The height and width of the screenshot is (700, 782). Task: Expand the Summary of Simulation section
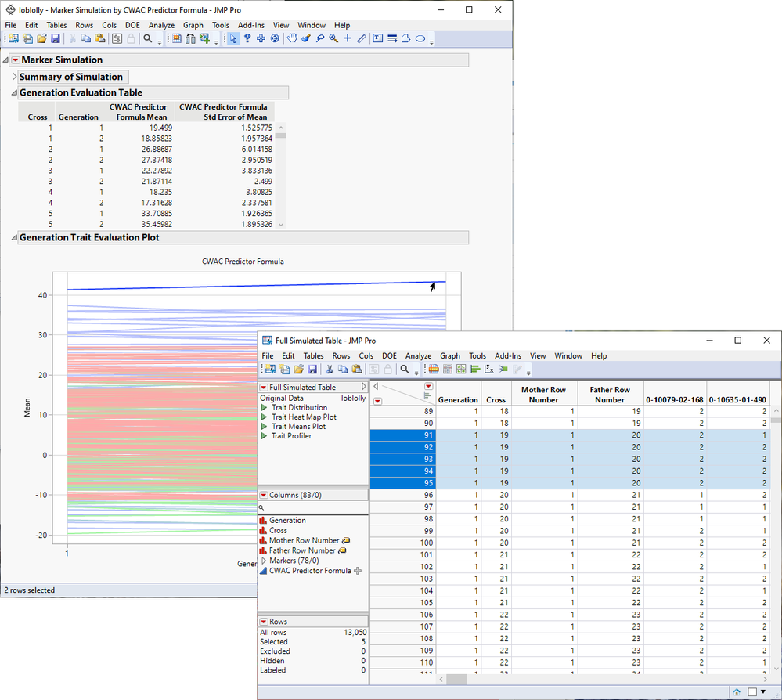[x=14, y=77]
